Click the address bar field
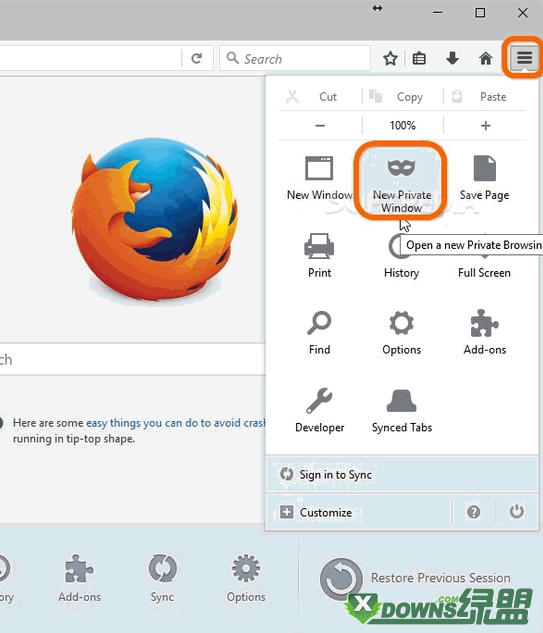 click(90, 59)
